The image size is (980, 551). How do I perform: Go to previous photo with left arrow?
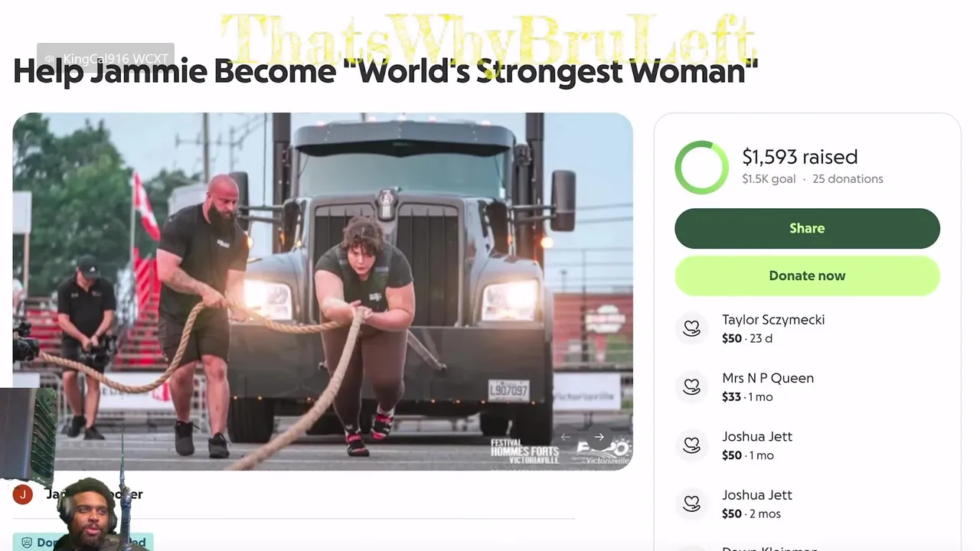pyautogui.click(x=565, y=437)
